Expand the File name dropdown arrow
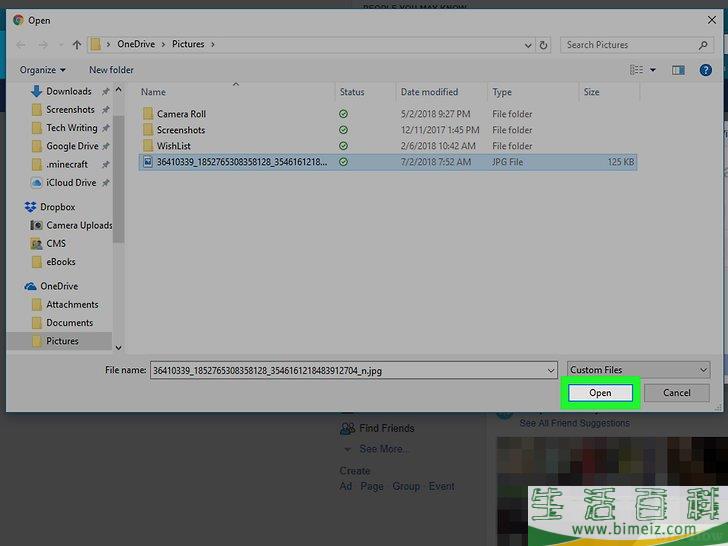The image size is (728, 546). pos(551,370)
